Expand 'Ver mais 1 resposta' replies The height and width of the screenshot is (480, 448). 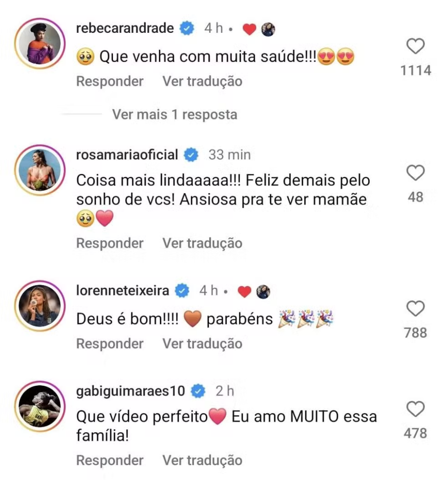(x=174, y=114)
